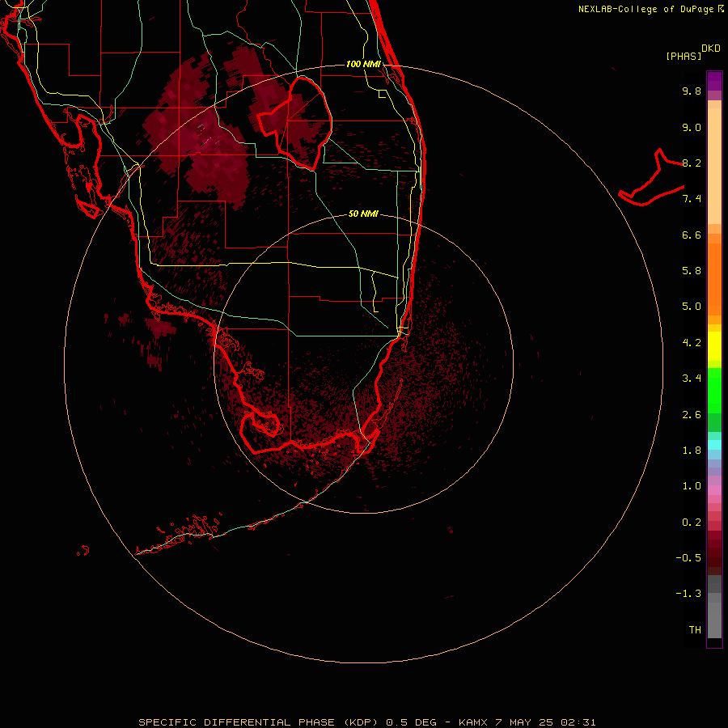This screenshot has height=728, width=728.
Task: Click the 0.2 legend value
Action: click(692, 523)
